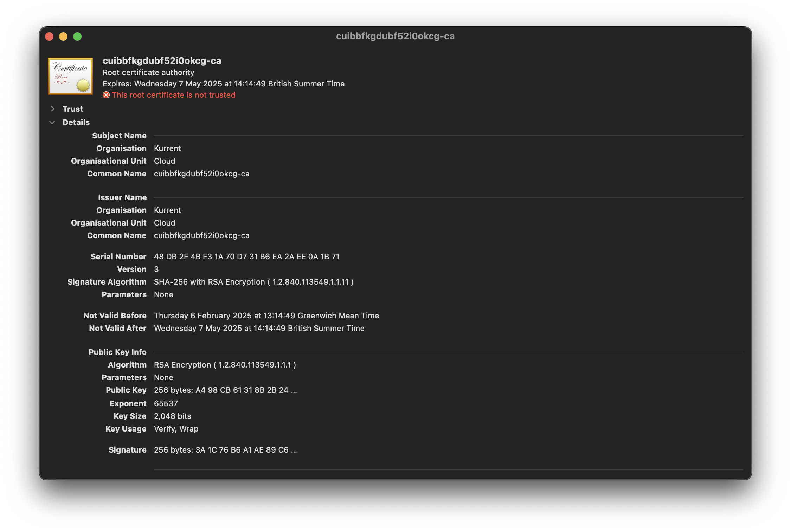Click the Trust disclosure chevron
The width and height of the screenshot is (791, 532).
point(53,109)
